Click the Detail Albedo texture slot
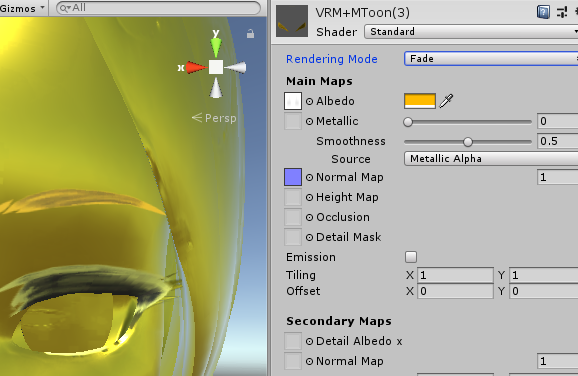This screenshot has height=376, width=578. (x=293, y=341)
